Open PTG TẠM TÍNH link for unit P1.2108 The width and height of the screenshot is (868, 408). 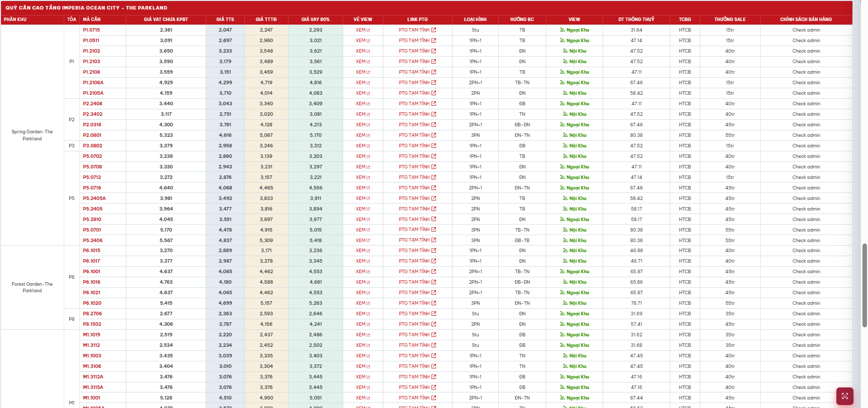coord(417,72)
